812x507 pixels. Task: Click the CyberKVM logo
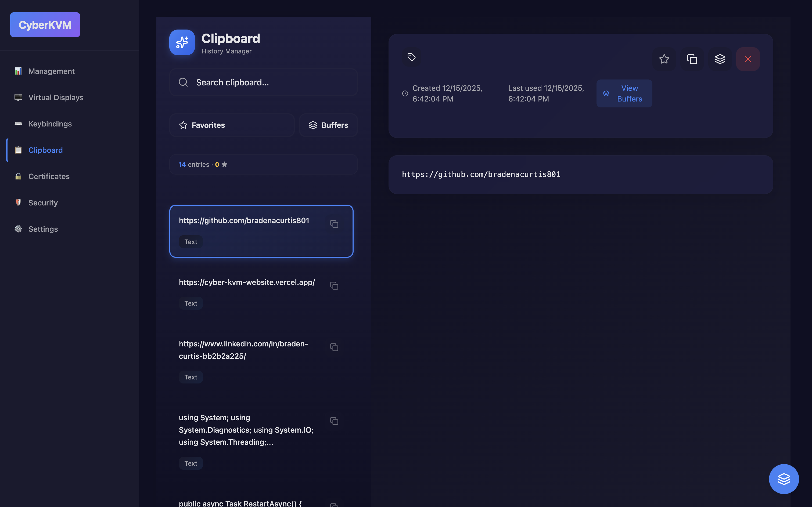pyautogui.click(x=45, y=25)
